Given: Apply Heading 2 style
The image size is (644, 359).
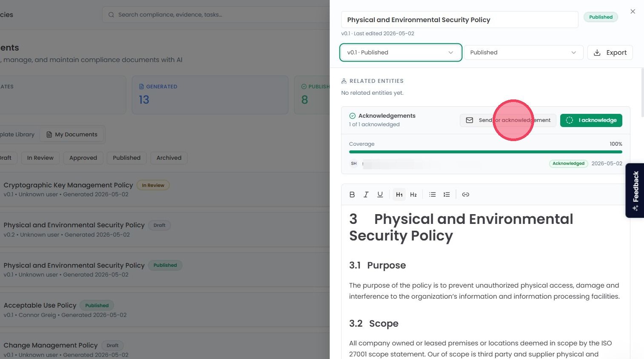Looking at the screenshot, I should (413, 195).
